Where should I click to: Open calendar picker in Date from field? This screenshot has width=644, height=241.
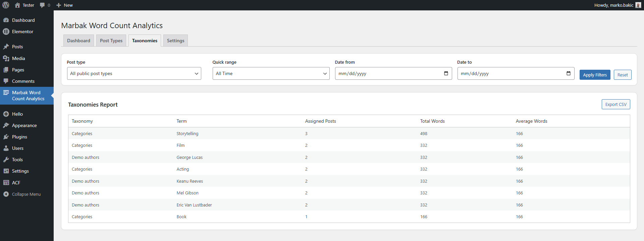(x=446, y=73)
